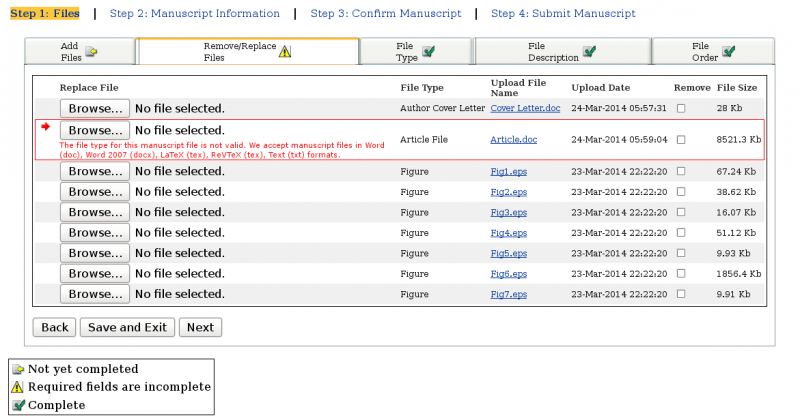Viewport: 800px width, 420px height.
Task: Click the warning icon on Remove/Replace Files
Action: tap(285, 52)
